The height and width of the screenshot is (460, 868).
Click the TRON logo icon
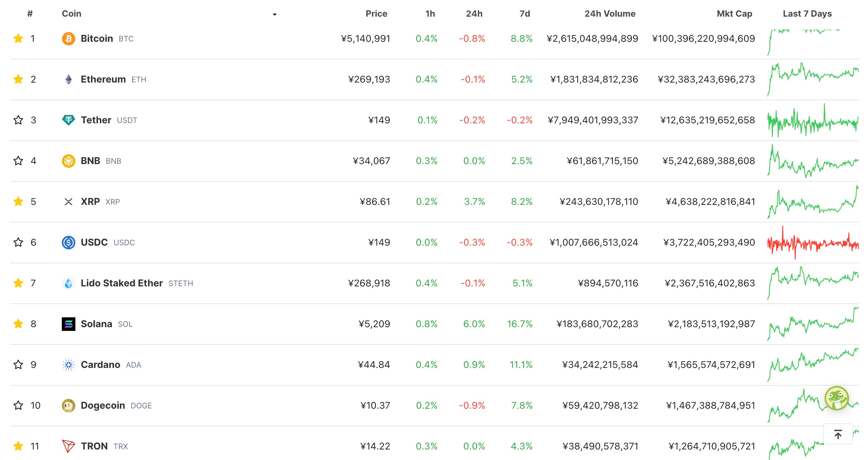pos(68,446)
